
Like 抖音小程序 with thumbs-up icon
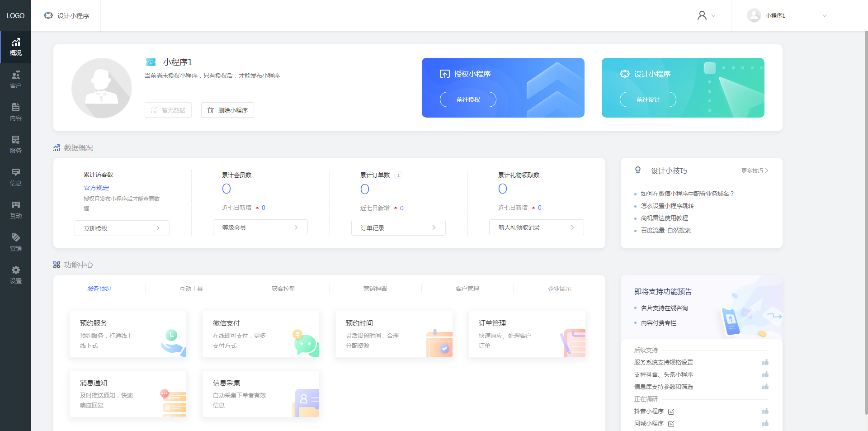(x=765, y=411)
